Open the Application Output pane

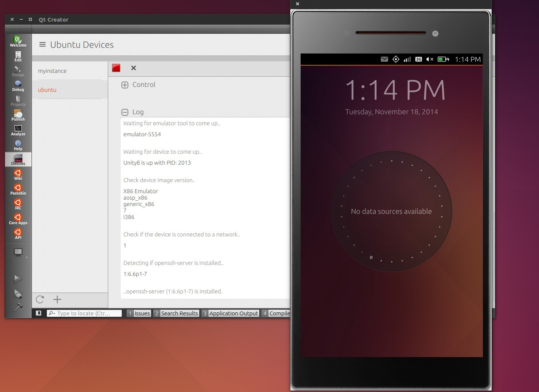click(230, 313)
